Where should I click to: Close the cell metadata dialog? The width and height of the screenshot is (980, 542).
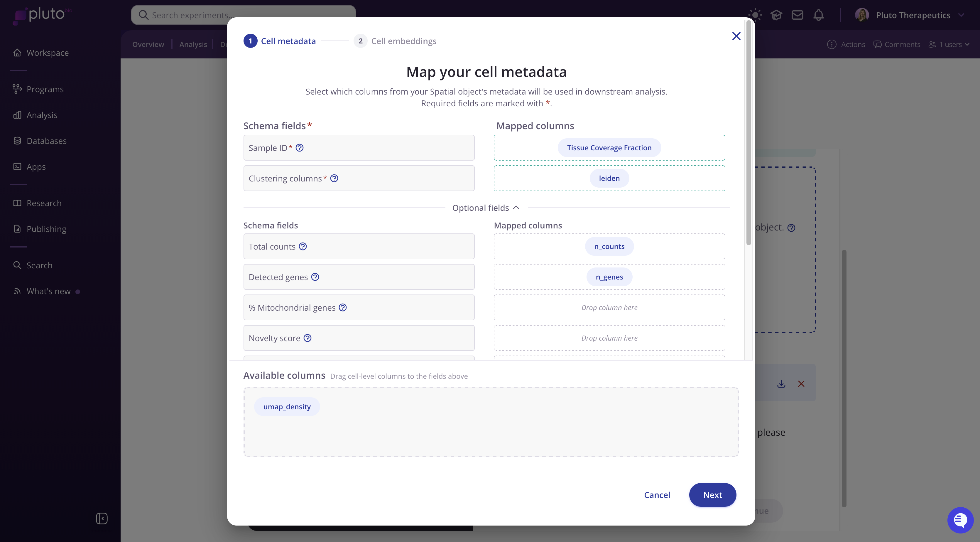[x=736, y=36]
